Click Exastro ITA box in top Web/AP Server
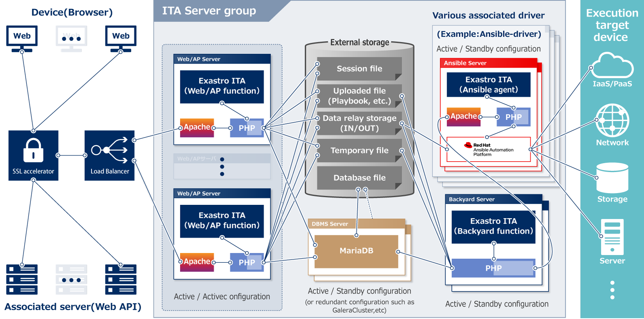The image size is (644, 319). pyautogui.click(x=222, y=87)
